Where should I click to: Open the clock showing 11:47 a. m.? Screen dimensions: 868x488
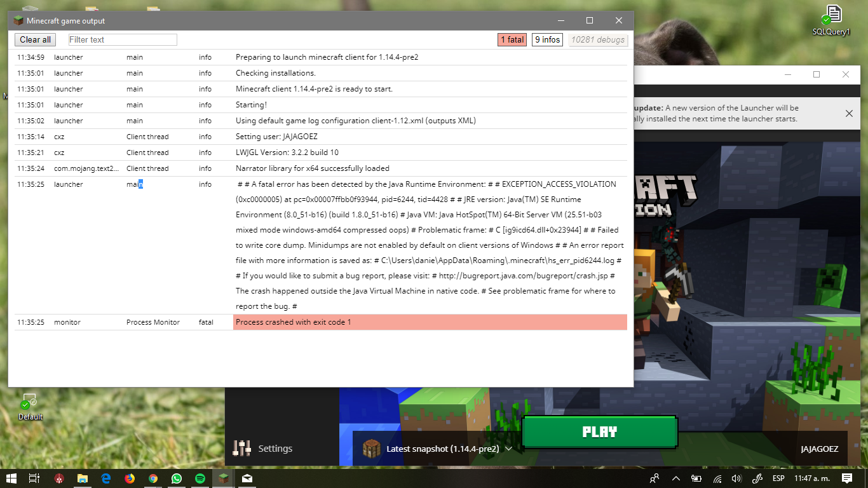(x=811, y=478)
